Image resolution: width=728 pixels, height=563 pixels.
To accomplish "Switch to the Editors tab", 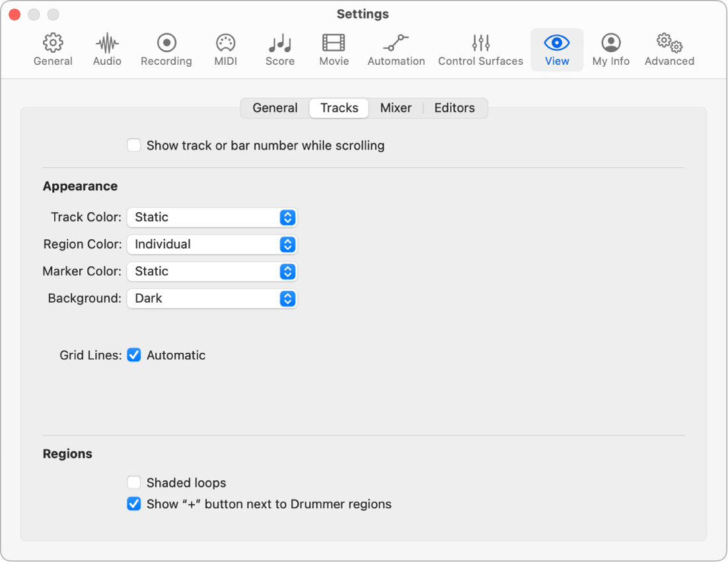I will (x=455, y=108).
